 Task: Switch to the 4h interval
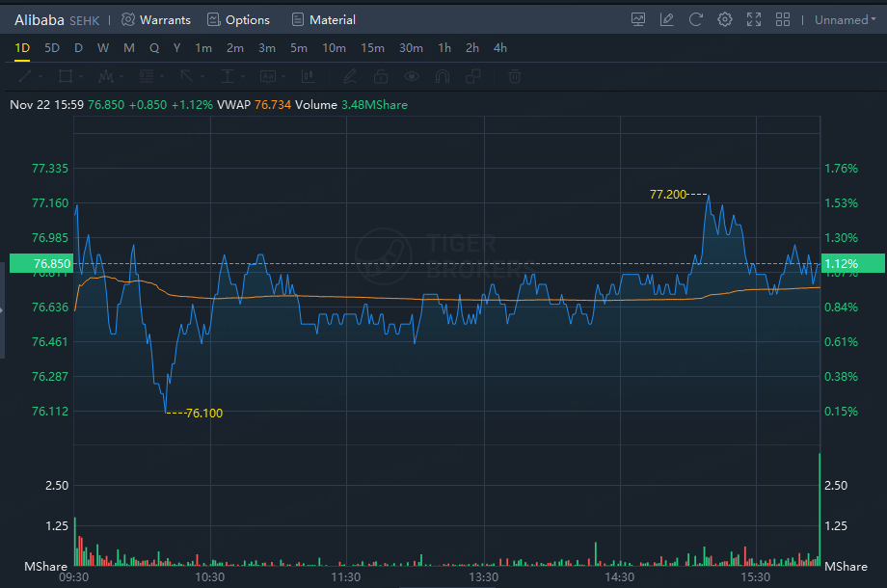[500, 48]
